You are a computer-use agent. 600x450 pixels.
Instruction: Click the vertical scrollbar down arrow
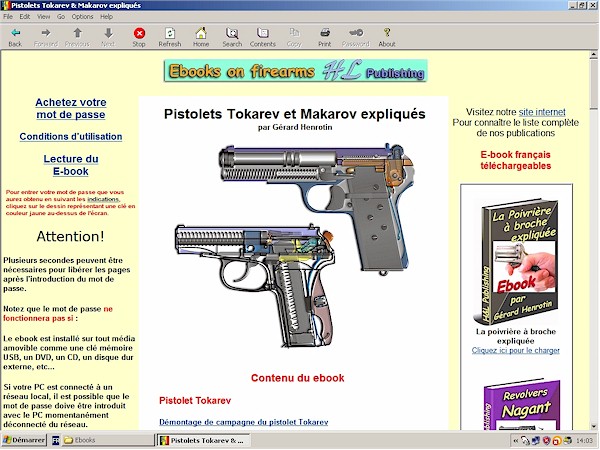point(593,426)
